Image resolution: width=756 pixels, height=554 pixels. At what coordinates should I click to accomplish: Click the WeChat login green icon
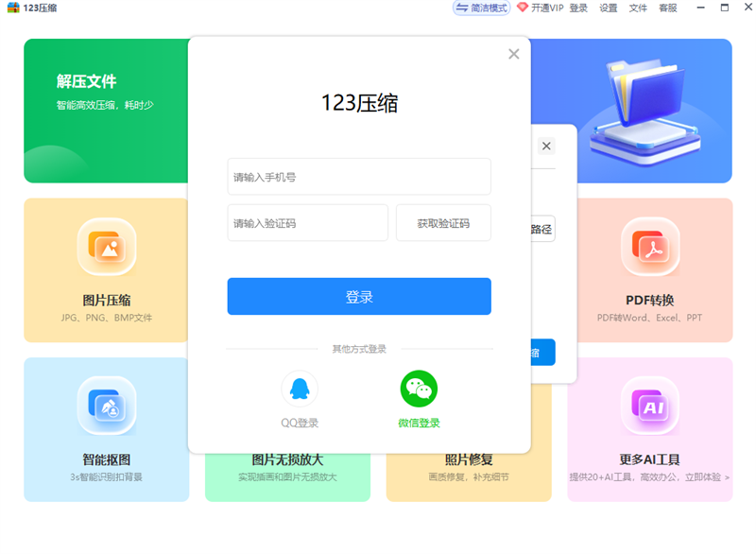click(x=419, y=390)
